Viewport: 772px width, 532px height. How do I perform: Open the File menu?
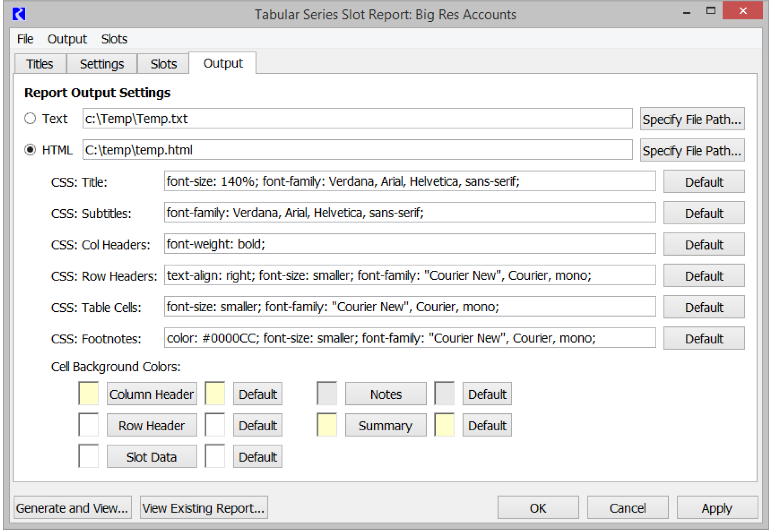[25, 39]
